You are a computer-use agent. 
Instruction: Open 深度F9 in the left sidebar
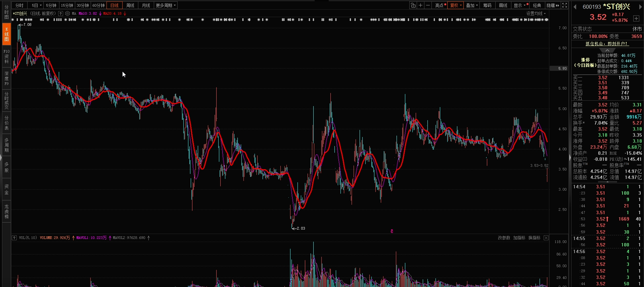click(6, 78)
